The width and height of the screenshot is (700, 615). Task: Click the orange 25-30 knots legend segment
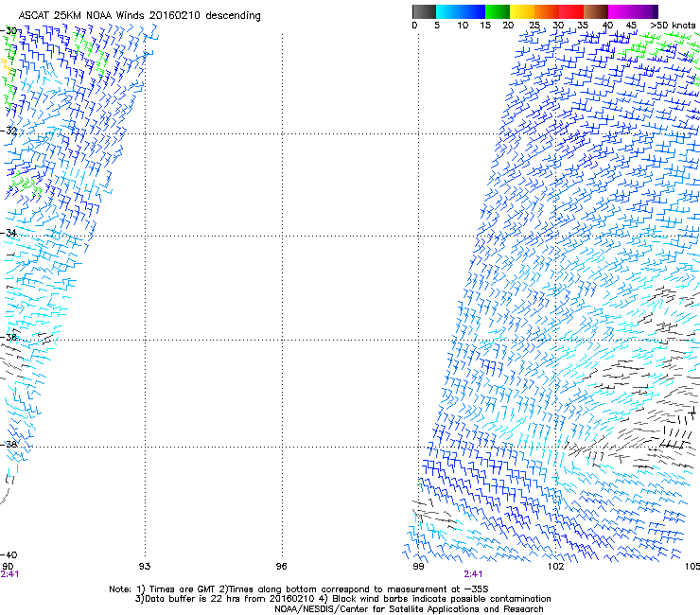547,12
